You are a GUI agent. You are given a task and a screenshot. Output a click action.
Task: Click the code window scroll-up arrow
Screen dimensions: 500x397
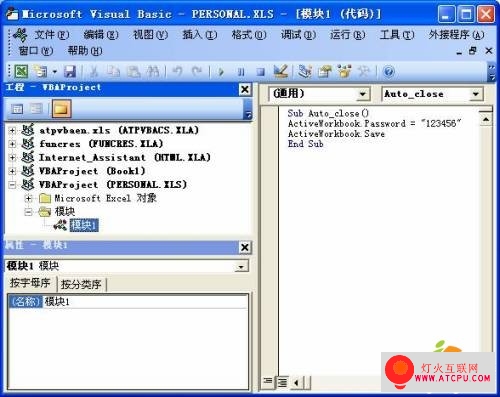click(x=486, y=119)
